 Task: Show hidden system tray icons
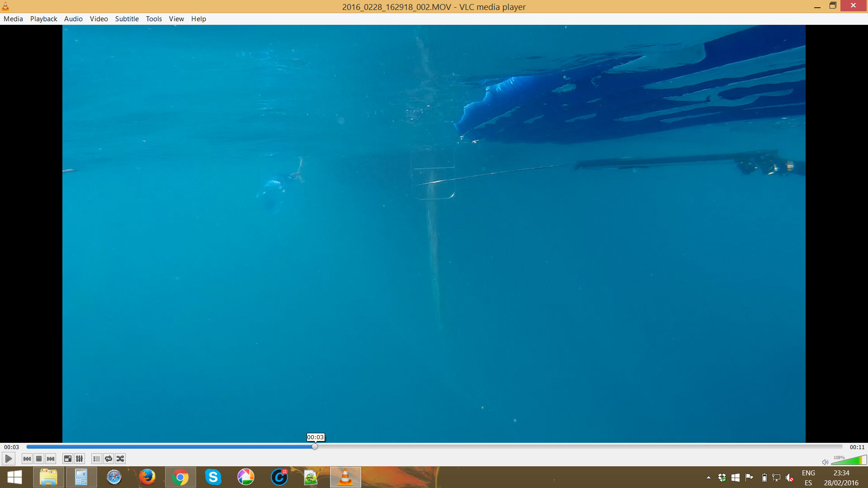[x=708, y=478]
